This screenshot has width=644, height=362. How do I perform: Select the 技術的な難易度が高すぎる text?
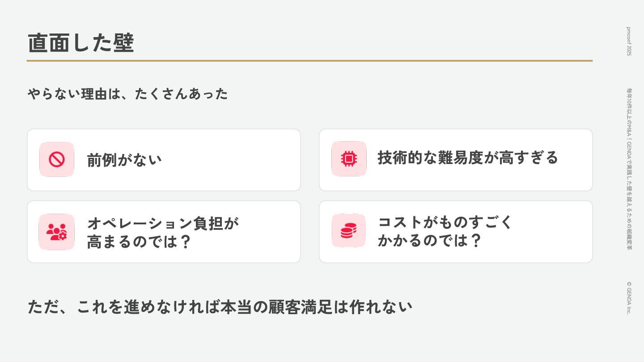point(468,158)
